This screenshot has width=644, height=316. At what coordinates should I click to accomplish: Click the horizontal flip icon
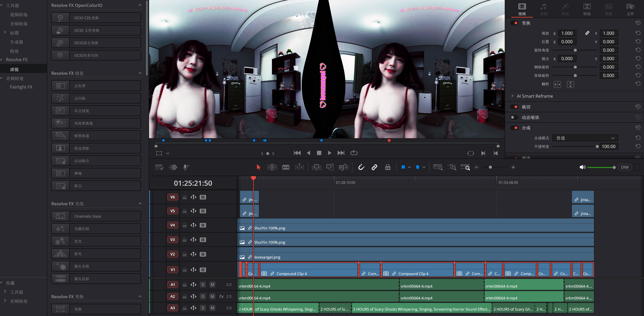[557, 84]
